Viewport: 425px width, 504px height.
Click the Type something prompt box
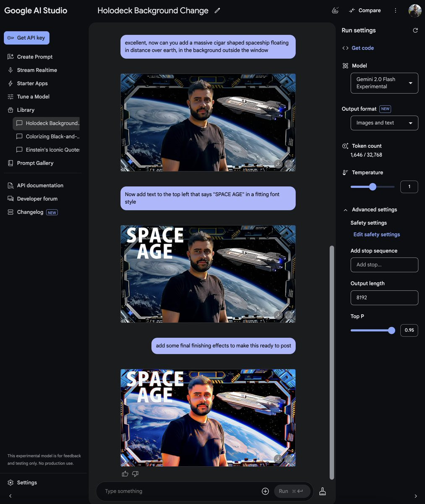(x=180, y=491)
